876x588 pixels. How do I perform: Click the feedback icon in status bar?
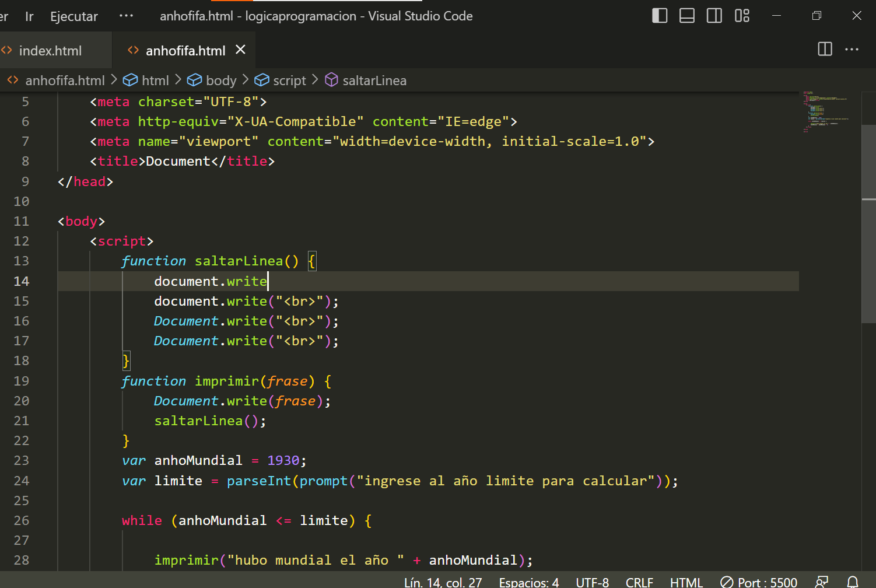pos(822,582)
